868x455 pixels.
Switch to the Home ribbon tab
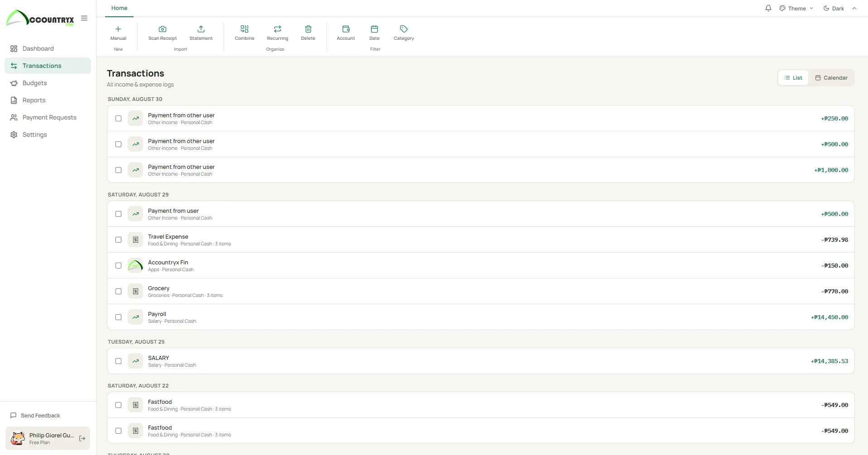pos(119,8)
